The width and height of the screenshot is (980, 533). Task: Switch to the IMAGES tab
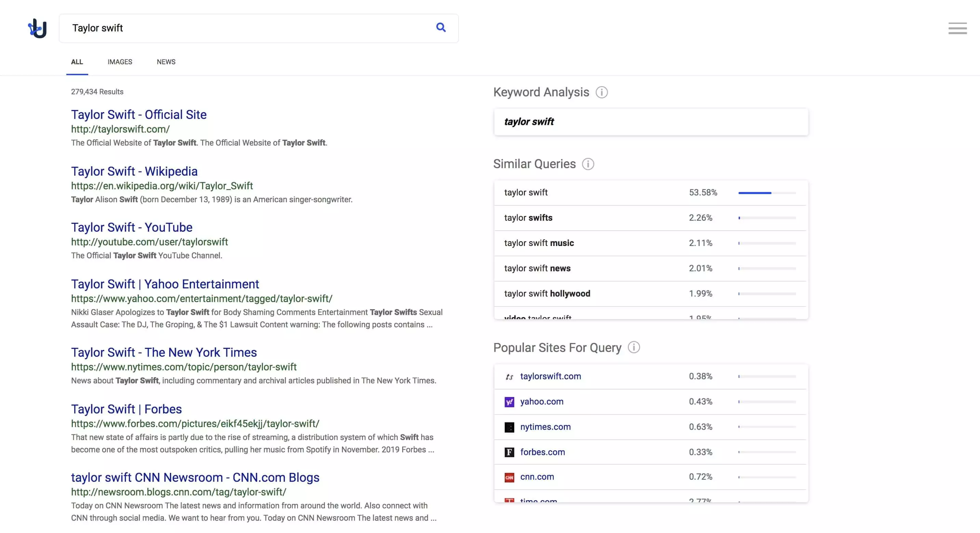[120, 62]
